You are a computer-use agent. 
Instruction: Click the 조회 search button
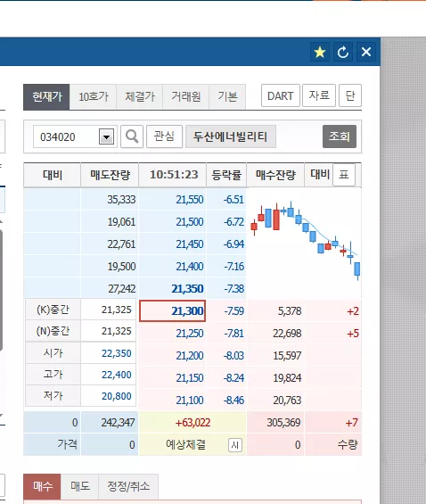[x=340, y=136]
